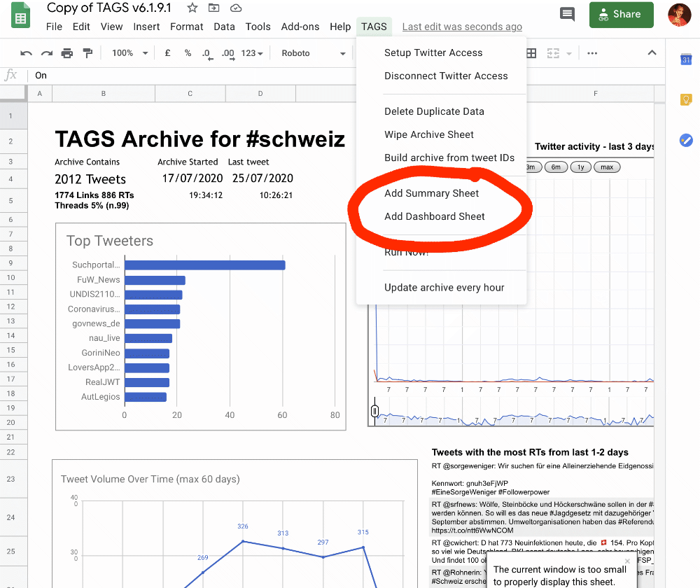Increase decimal places
Screen dimensions: 700x588
click(x=228, y=54)
